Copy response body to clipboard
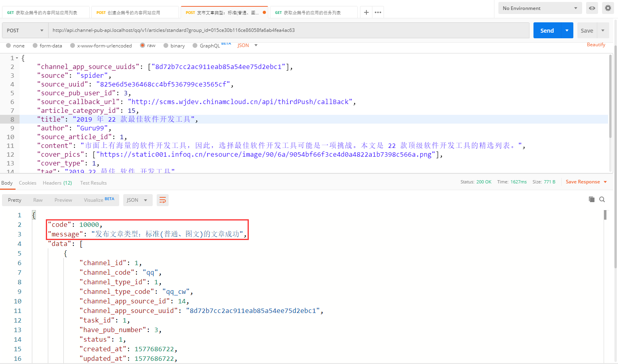The height and width of the screenshot is (364, 618). pyautogui.click(x=592, y=199)
